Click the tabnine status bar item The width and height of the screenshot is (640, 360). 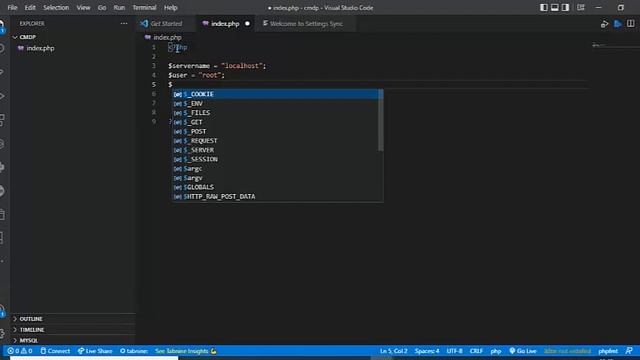point(134,351)
